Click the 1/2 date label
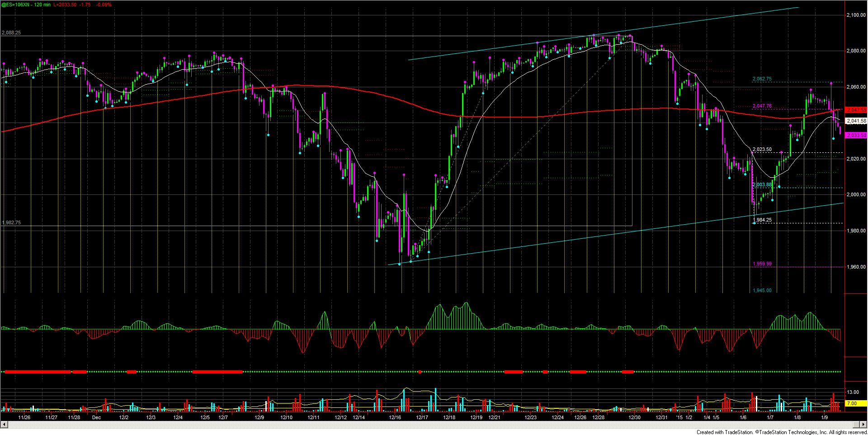The width and height of the screenshot is (868, 435). pyautogui.click(x=689, y=418)
